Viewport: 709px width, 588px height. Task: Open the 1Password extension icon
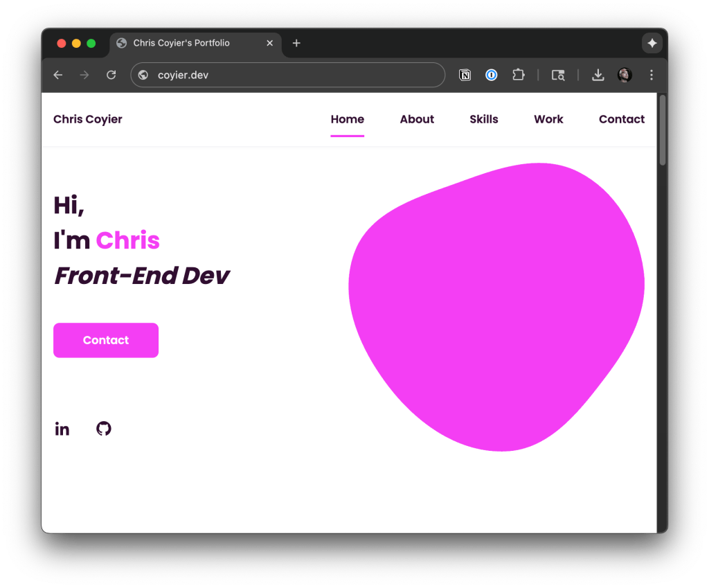tap(492, 75)
